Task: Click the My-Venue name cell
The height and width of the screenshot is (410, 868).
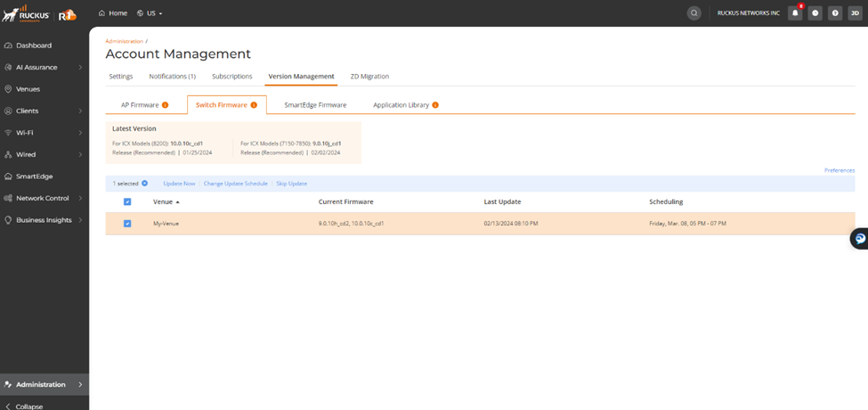Action: click(166, 224)
